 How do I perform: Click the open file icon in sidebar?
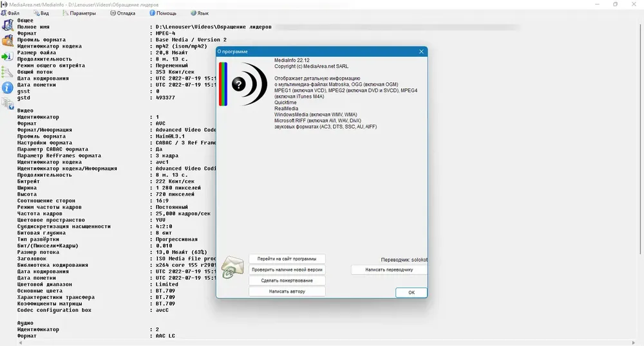pos(7,26)
